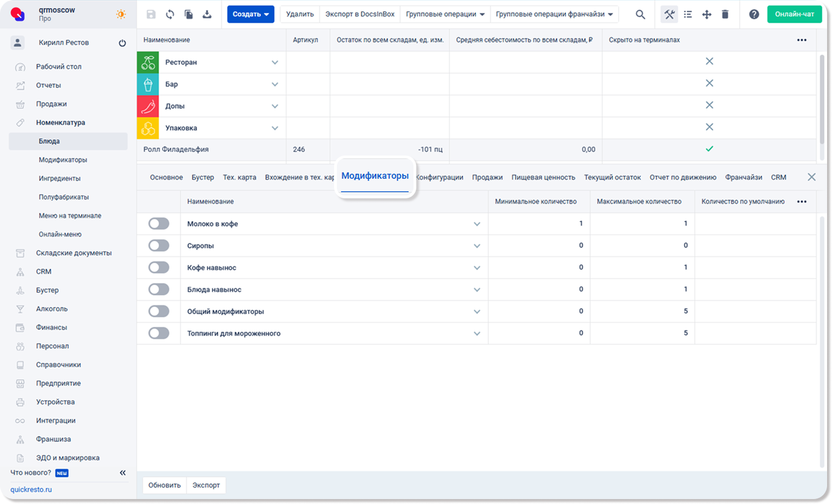Open the Создать dropdown button
The width and height of the screenshot is (832, 504).
[251, 14]
